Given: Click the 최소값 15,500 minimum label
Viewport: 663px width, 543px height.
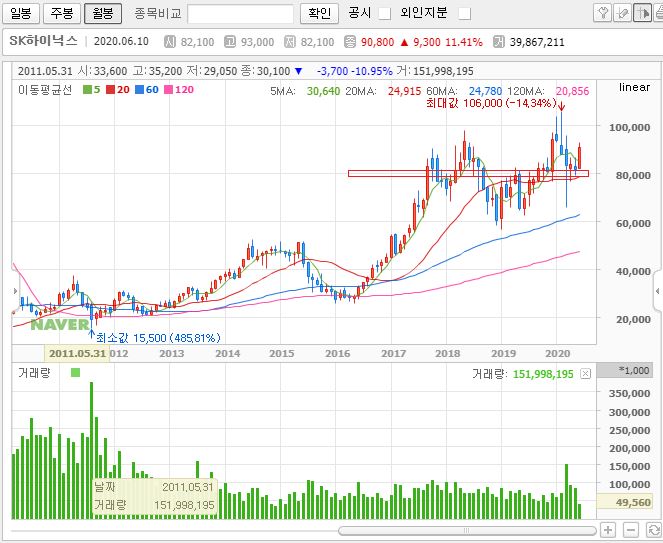Looking at the screenshot, I should pos(158,338).
